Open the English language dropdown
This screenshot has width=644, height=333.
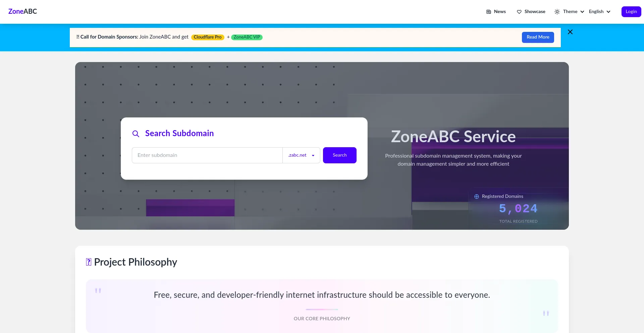point(599,12)
